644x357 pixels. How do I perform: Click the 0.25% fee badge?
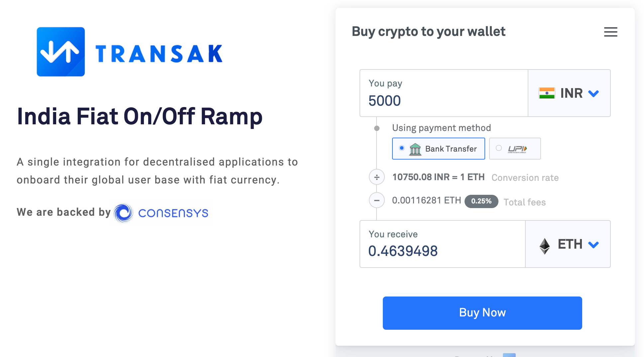(x=481, y=201)
